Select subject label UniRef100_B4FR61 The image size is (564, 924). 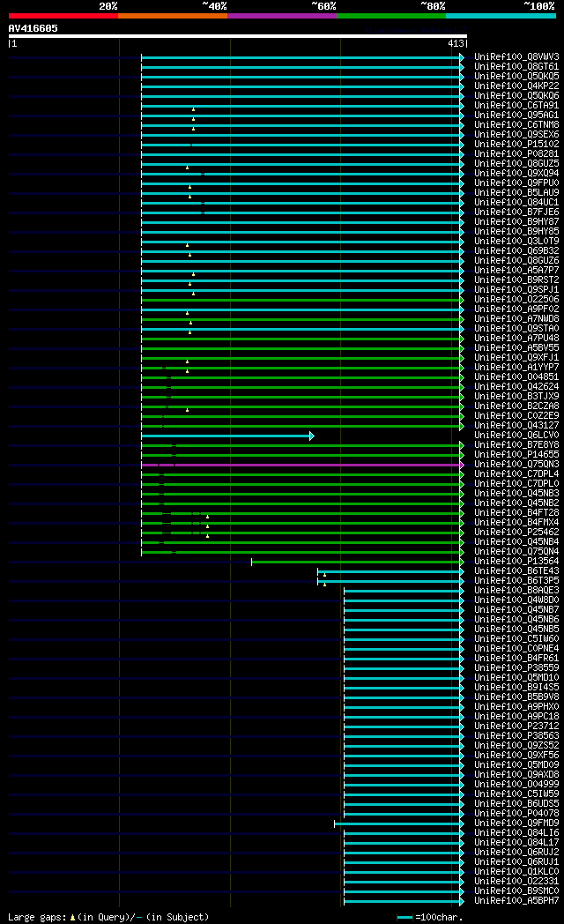(516, 659)
